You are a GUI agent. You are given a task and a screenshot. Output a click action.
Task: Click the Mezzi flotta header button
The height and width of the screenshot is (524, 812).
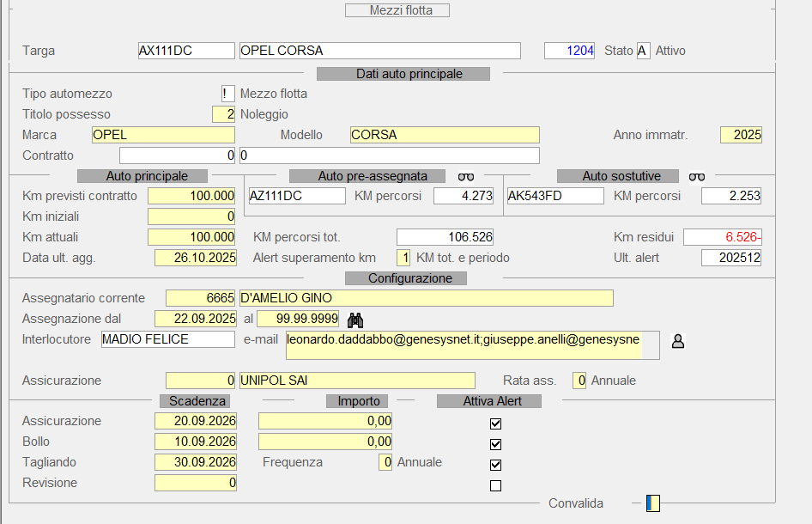[x=397, y=10]
